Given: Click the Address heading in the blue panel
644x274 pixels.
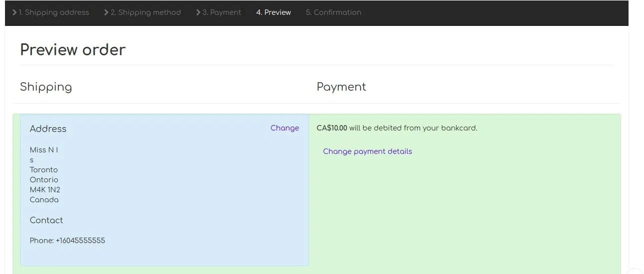Looking at the screenshot, I should point(48,129).
